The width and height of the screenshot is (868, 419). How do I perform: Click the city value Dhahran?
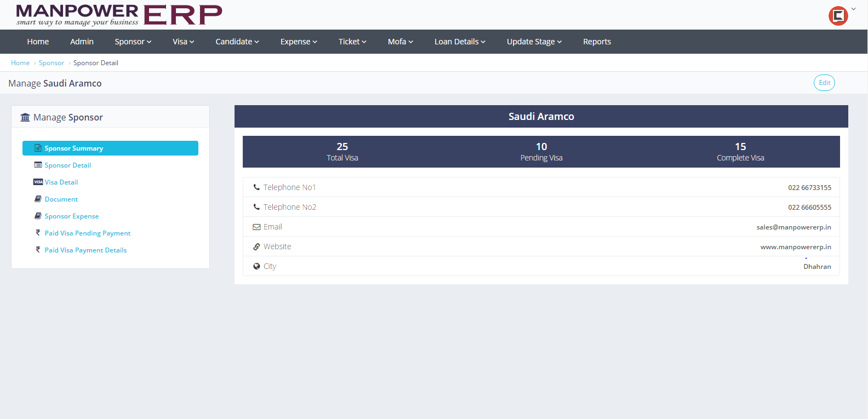click(817, 267)
